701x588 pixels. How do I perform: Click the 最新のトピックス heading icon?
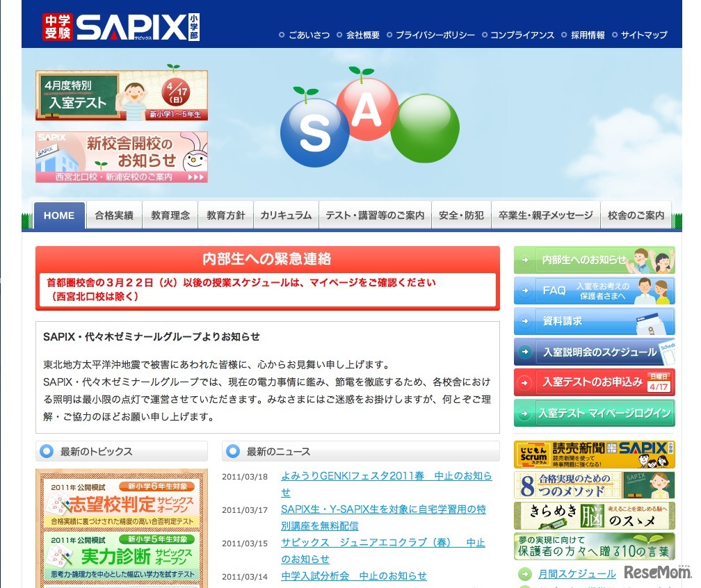(x=47, y=451)
